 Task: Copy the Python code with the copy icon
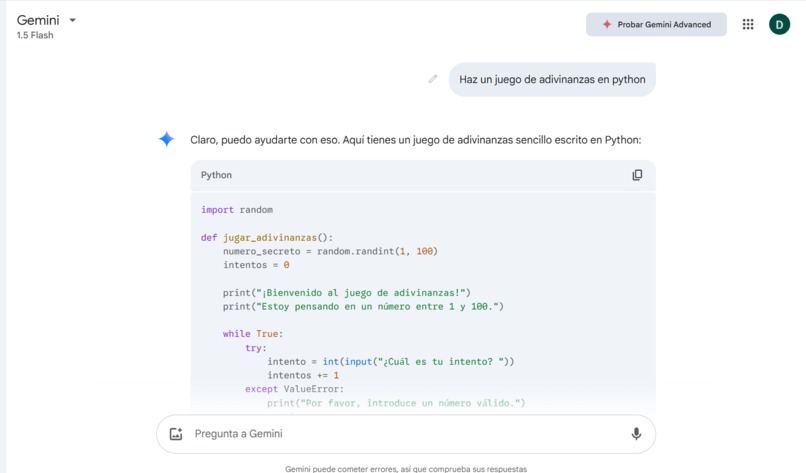[637, 175]
